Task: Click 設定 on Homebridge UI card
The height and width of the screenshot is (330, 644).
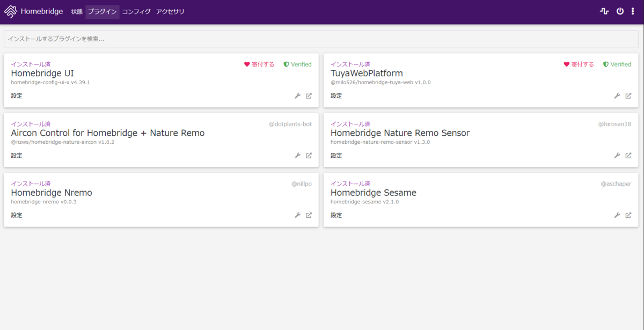Action: point(17,96)
